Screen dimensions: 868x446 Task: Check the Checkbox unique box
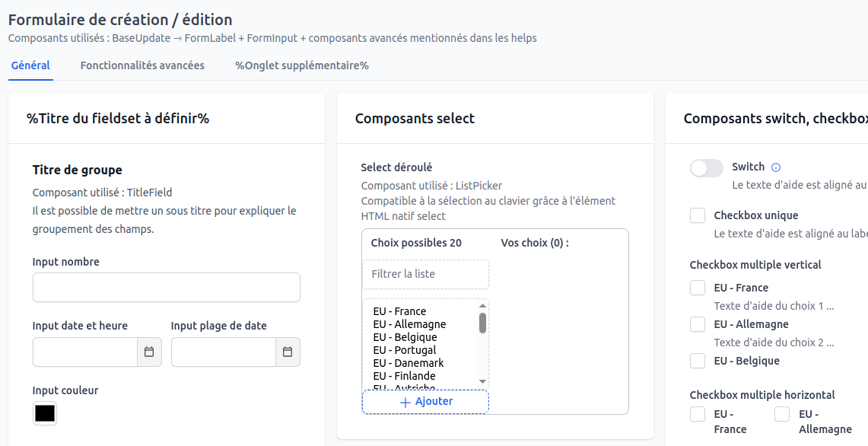[698, 216]
